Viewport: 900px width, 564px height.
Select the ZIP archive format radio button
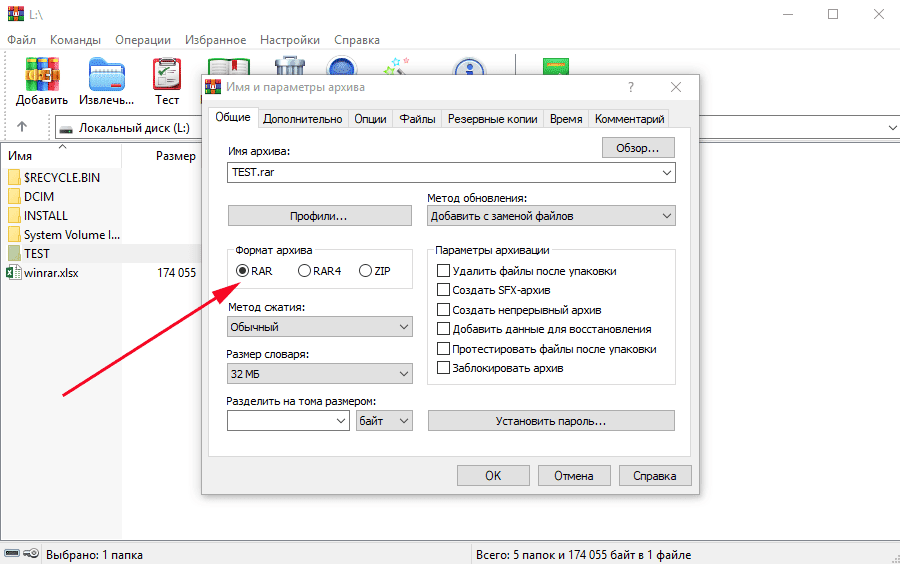pos(365,271)
